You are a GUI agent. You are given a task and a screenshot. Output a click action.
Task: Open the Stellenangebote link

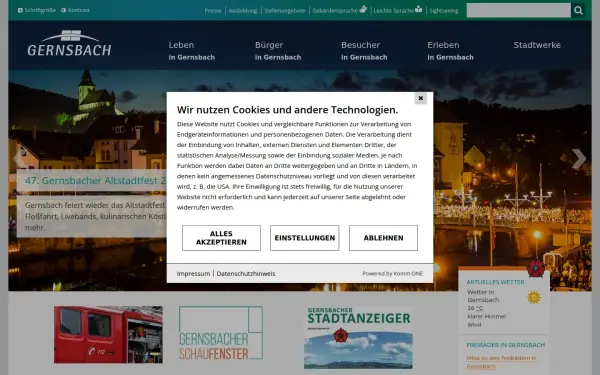pyautogui.click(x=285, y=11)
